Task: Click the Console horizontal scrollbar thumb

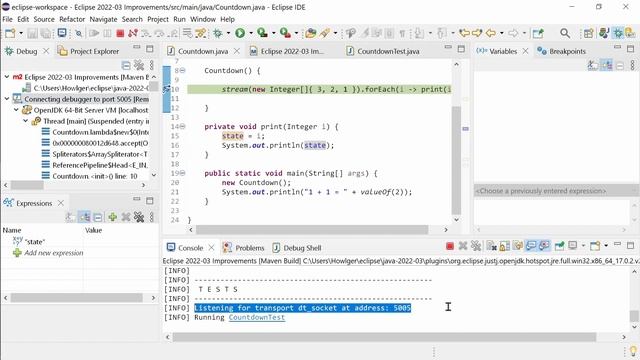Action: [x=384, y=337]
